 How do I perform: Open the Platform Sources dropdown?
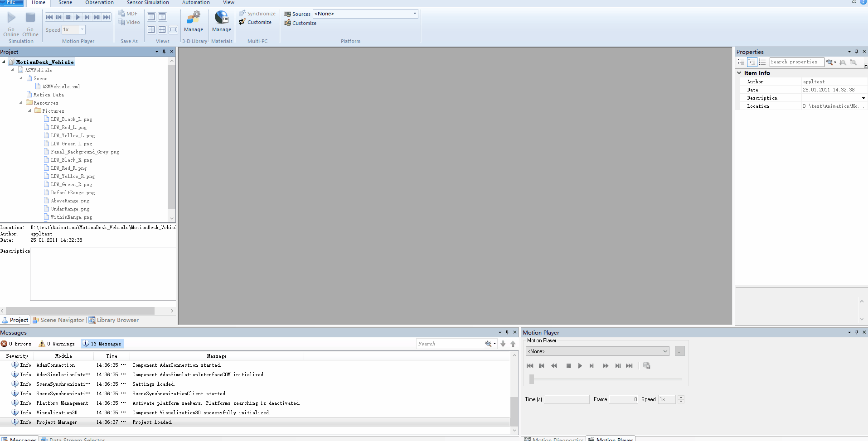pyautogui.click(x=415, y=14)
